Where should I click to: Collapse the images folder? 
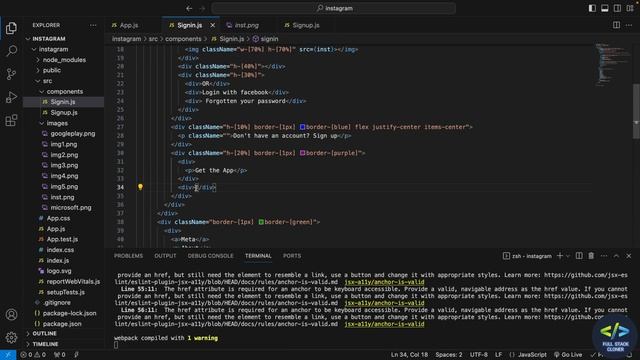(42, 123)
